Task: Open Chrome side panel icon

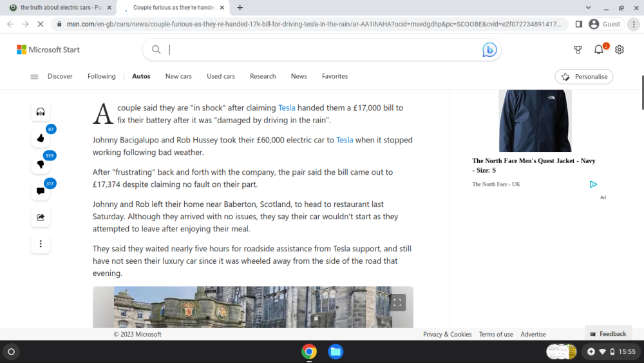Action: [579, 25]
